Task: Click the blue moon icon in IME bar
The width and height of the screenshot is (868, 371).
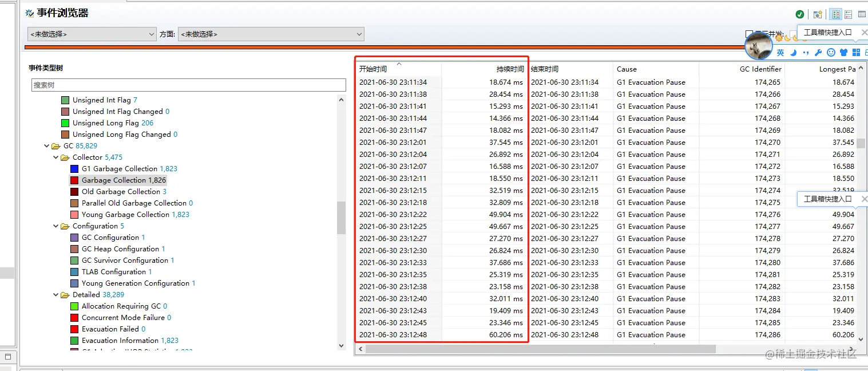Action: [x=794, y=53]
